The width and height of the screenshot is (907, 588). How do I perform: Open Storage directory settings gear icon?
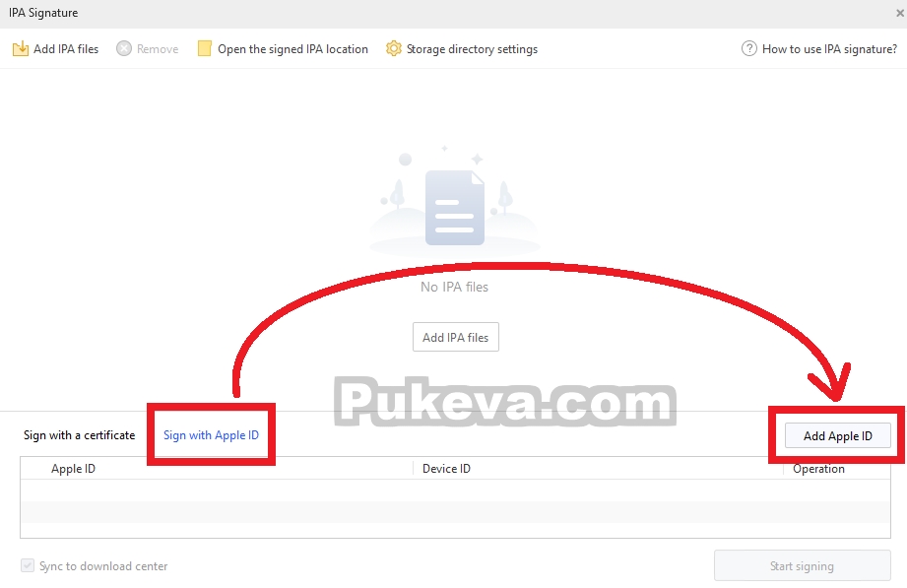coord(393,48)
